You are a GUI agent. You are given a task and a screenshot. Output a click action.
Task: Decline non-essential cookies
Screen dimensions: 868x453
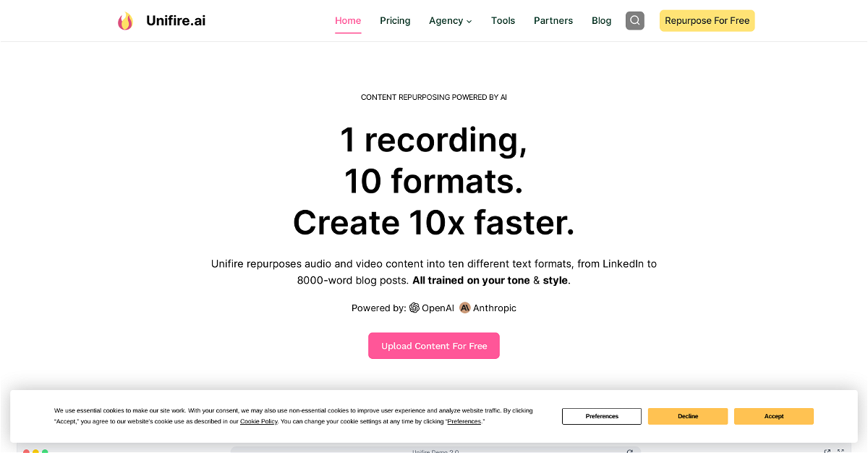pos(688,416)
